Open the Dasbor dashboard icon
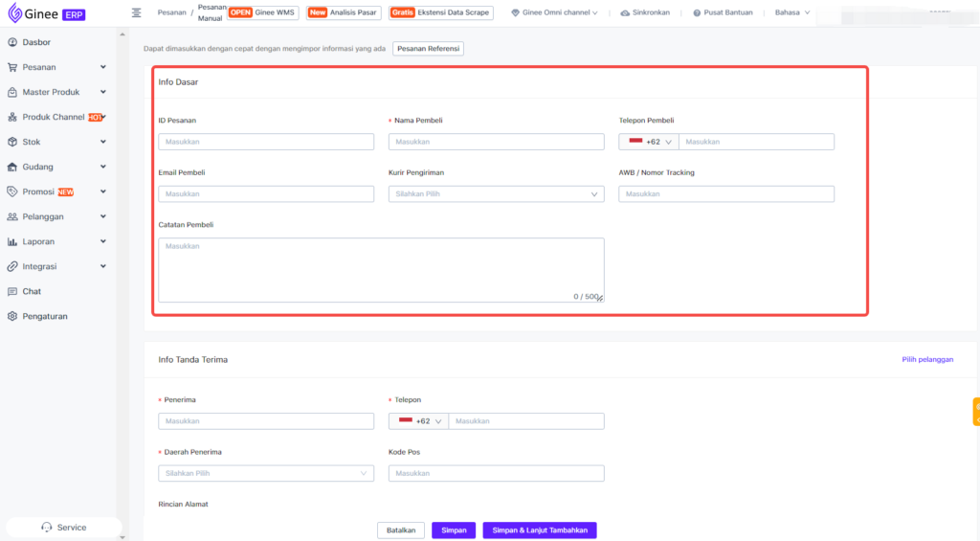Image resolution: width=980 pixels, height=541 pixels. point(12,42)
